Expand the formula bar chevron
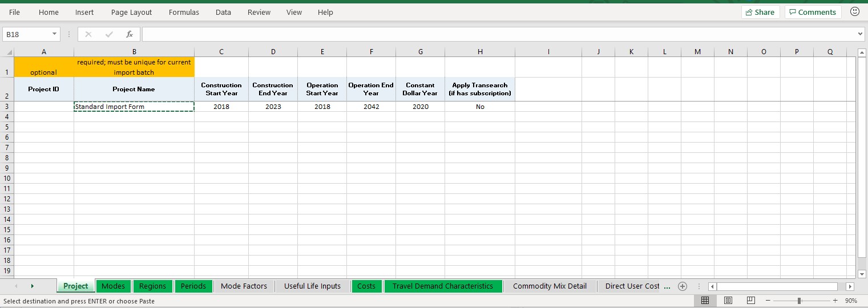Screen dimensions: 868x308 pos(861,35)
